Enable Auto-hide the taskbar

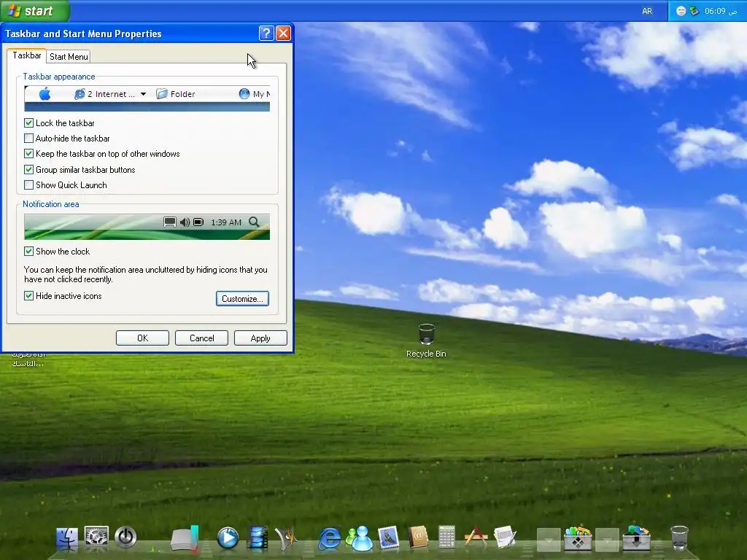tap(28, 139)
